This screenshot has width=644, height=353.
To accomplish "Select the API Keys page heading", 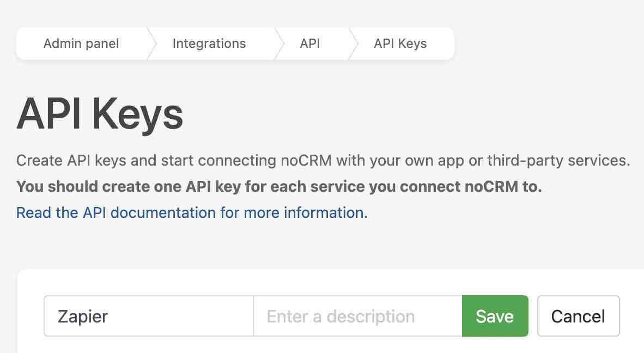I will point(100,114).
